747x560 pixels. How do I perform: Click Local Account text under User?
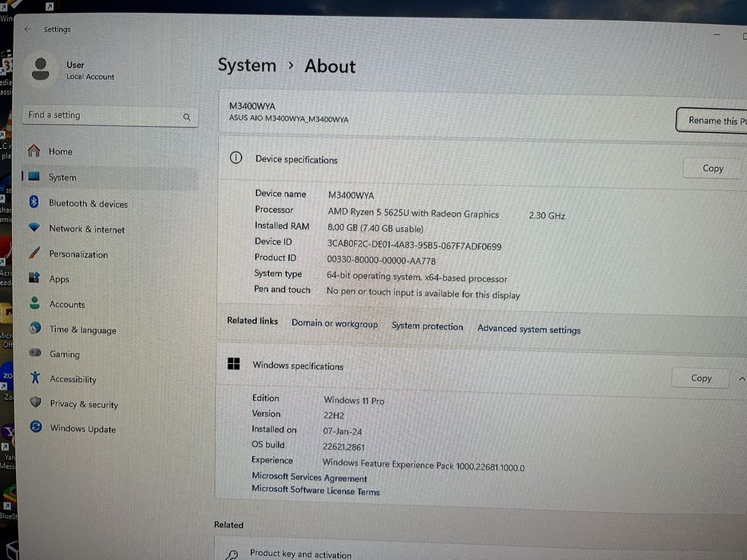[x=90, y=77]
